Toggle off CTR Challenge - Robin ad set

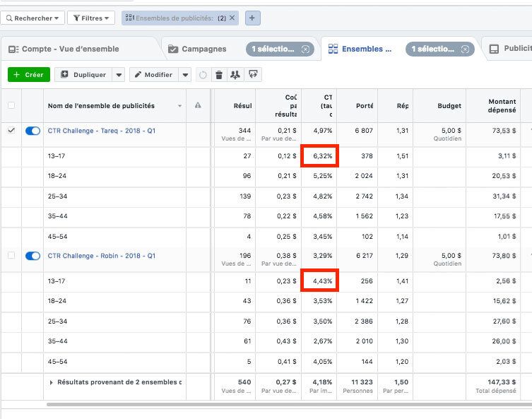(32, 256)
